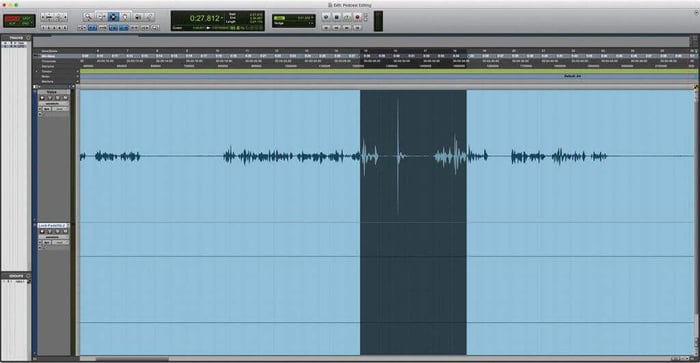This screenshot has width=700, height=363.
Task: Click the selected dark region of Voice waveform
Action: click(413, 156)
